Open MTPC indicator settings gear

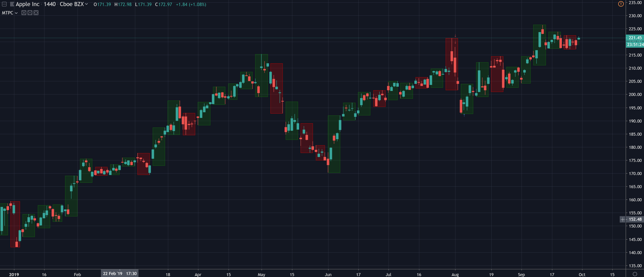click(x=30, y=13)
